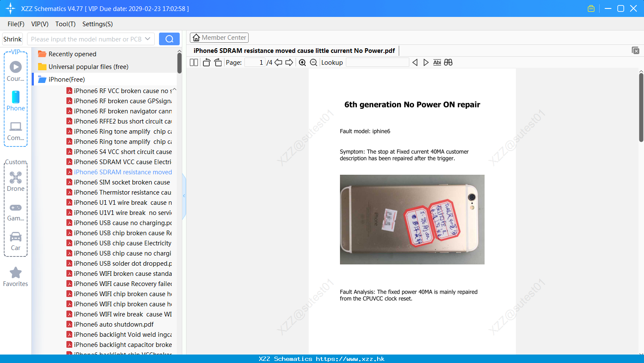Open iPhone6 U1 V1 wire break file

(119, 203)
